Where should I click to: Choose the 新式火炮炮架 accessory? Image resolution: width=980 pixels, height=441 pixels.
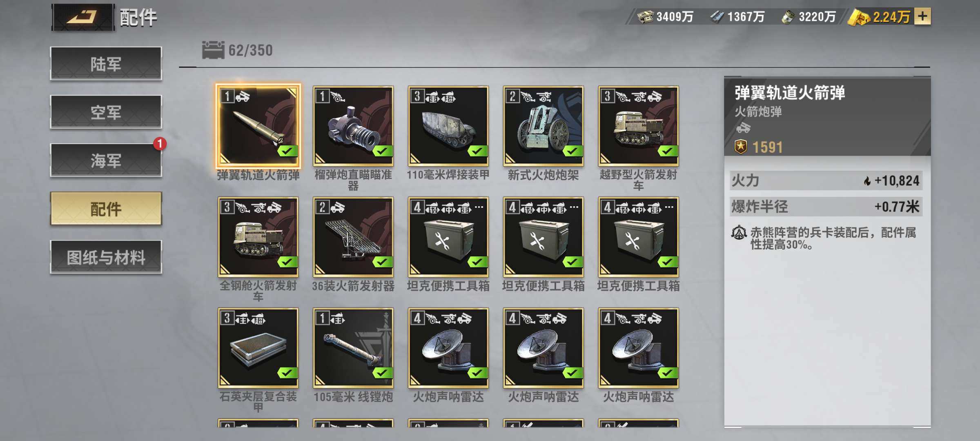coord(543,126)
